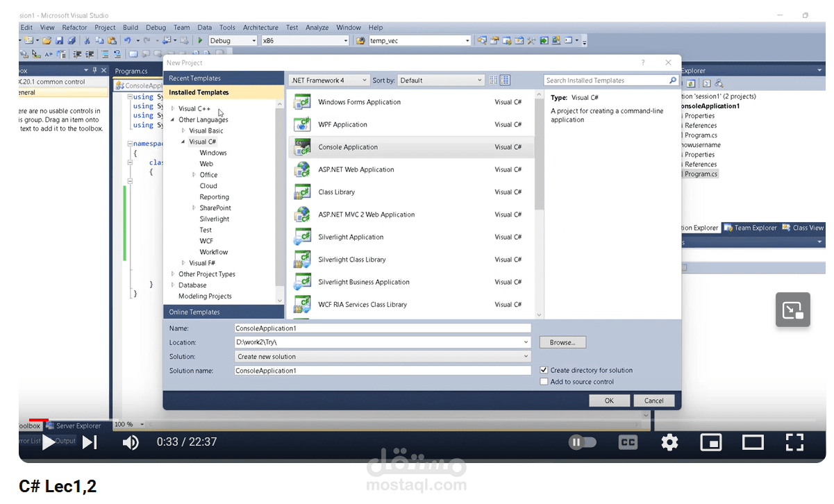The height and width of the screenshot is (504, 834).
Task: Click the Copy toolbar icon
Action: tap(99, 40)
